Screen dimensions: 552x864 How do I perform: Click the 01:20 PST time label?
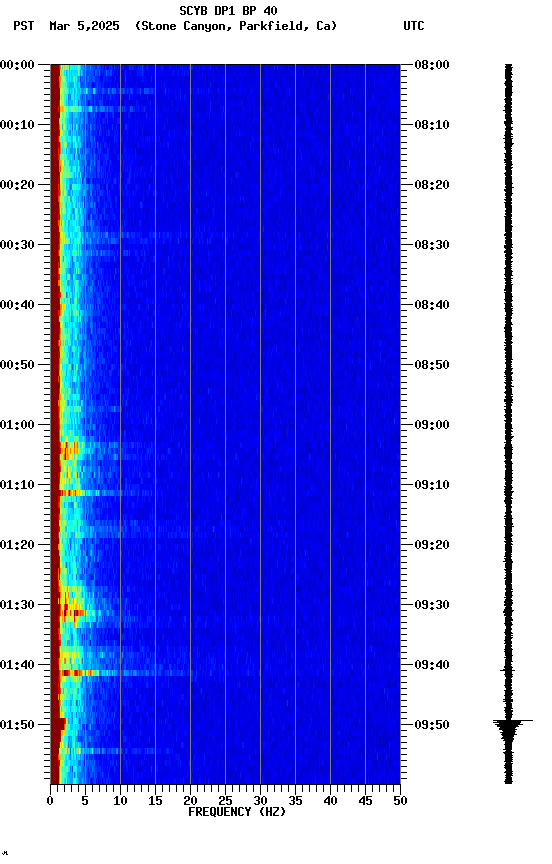[17, 546]
